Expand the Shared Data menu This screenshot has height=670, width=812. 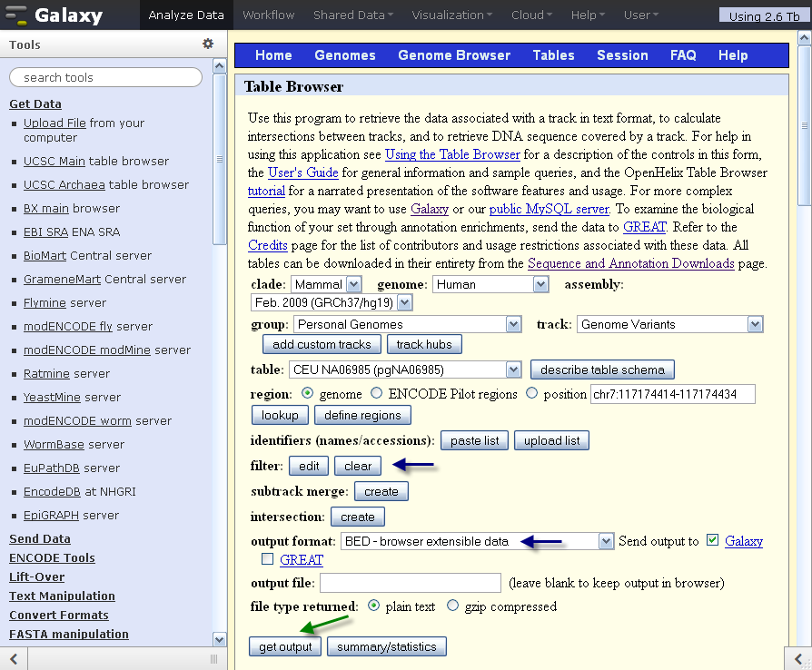coord(353,15)
